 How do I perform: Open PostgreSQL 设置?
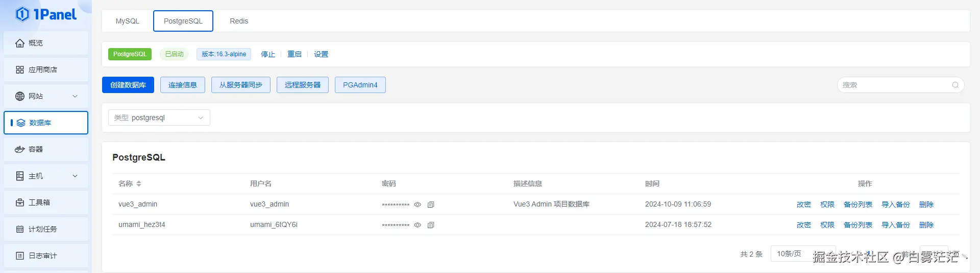(321, 54)
